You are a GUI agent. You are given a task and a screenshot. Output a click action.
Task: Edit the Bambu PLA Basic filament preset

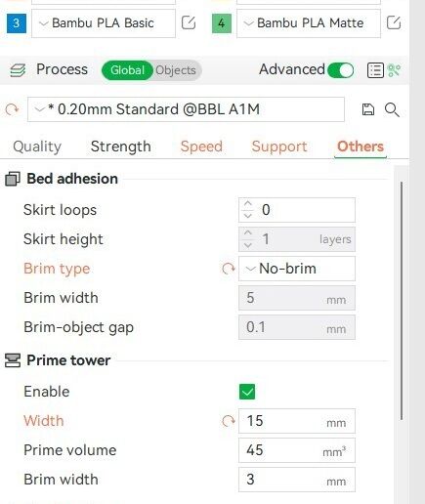[189, 22]
